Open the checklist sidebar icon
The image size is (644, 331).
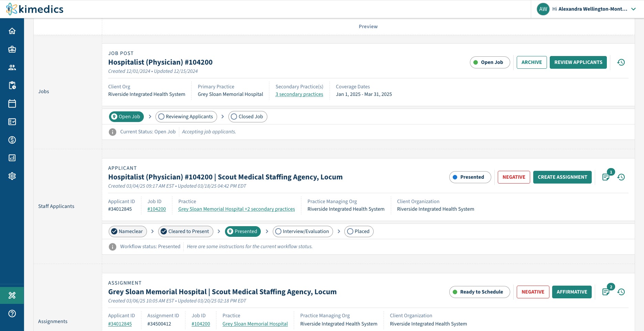click(x=12, y=122)
